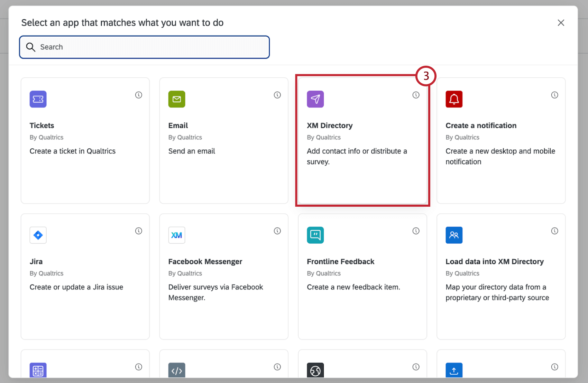Click info icon on the calculator app card
This screenshot has height=383, width=588.
pyautogui.click(x=139, y=367)
